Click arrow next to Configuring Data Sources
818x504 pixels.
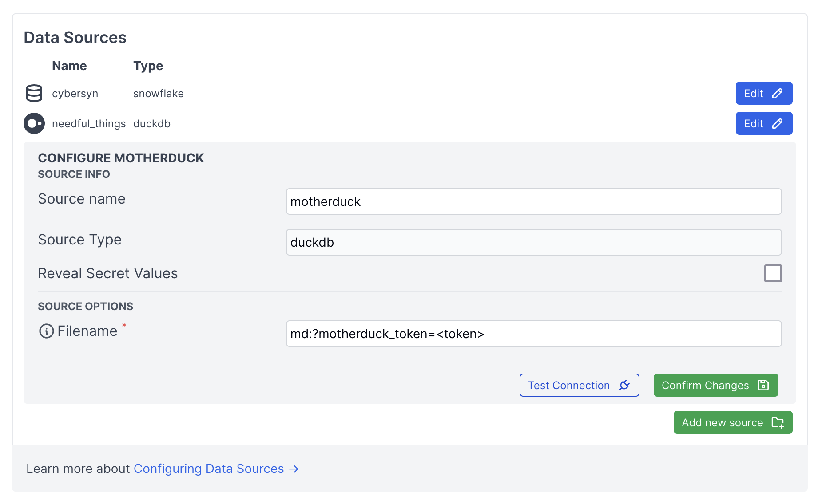tap(294, 469)
